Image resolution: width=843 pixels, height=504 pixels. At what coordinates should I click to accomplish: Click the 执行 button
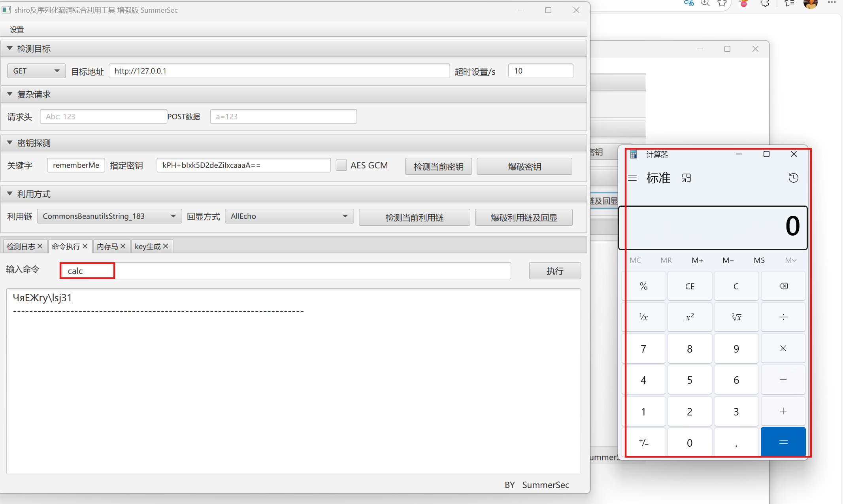(x=554, y=271)
